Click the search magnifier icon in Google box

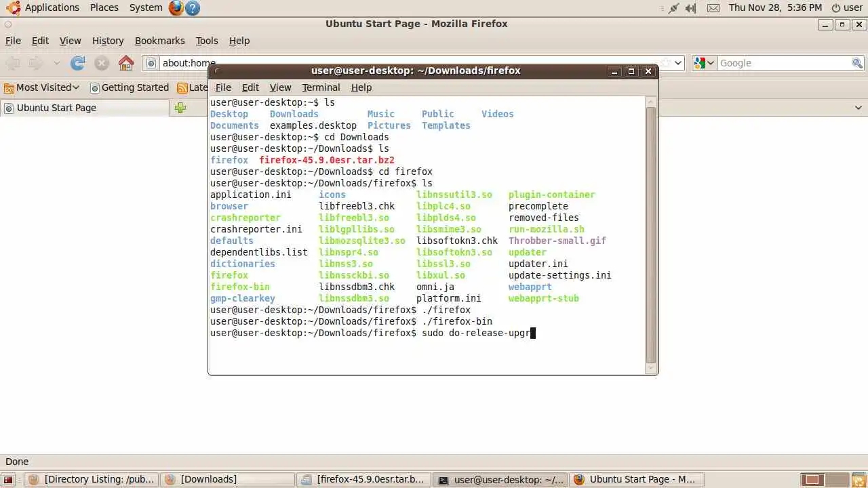857,63
